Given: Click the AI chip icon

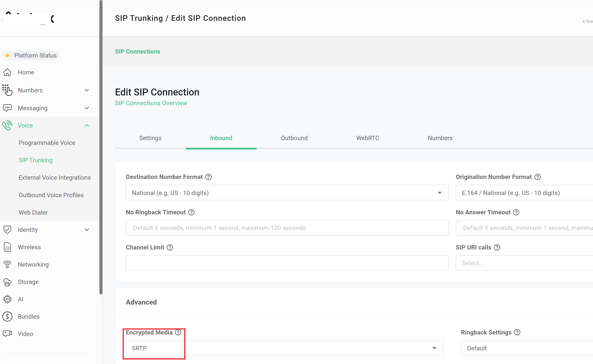Looking at the screenshot, I should pos(7,299).
